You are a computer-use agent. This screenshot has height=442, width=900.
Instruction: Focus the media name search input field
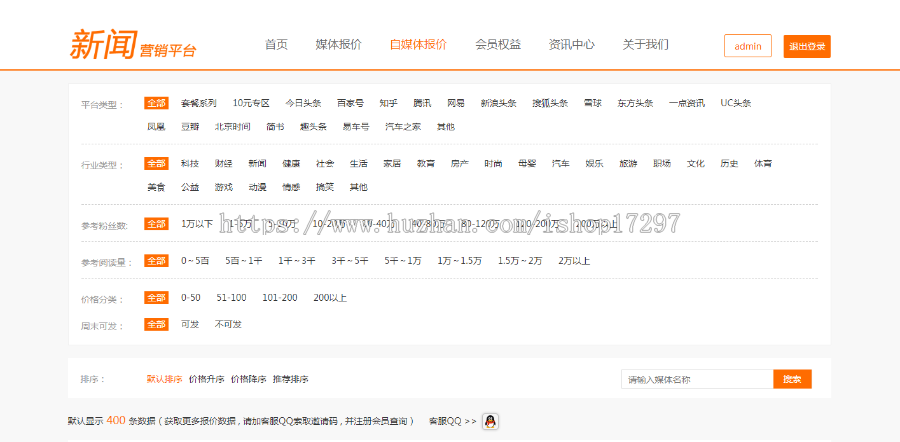pyautogui.click(x=696, y=379)
